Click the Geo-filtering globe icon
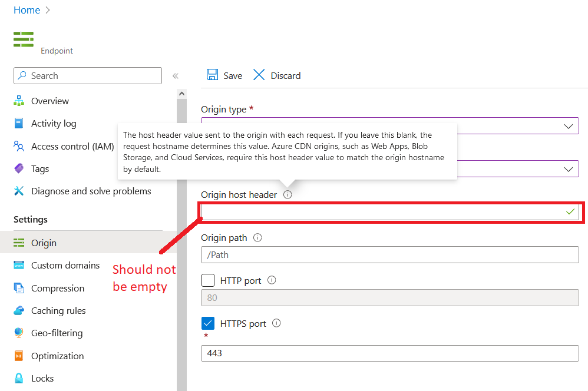Image resolution: width=588 pixels, height=391 pixels. point(18,333)
